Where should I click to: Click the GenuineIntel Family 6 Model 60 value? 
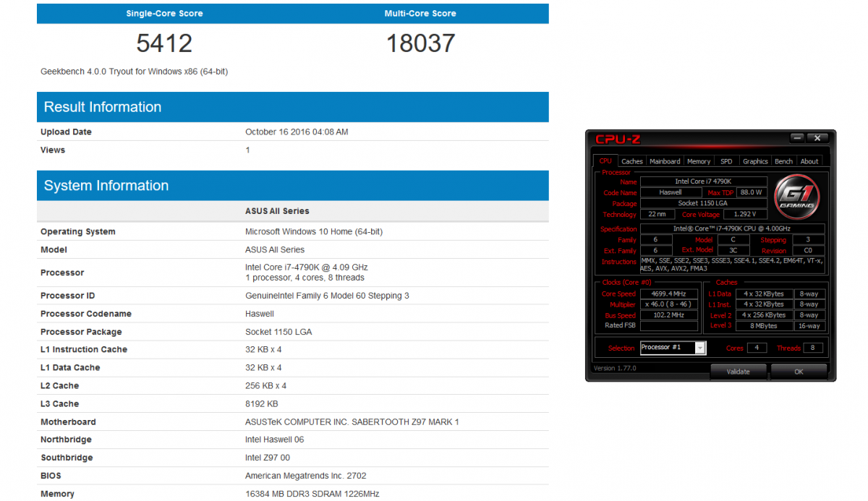[327, 296]
